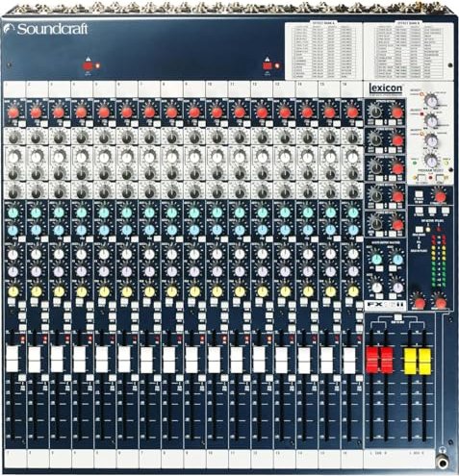Click the FX16ii model badge
The width and height of the screenshot is (459, 476).
386,305
